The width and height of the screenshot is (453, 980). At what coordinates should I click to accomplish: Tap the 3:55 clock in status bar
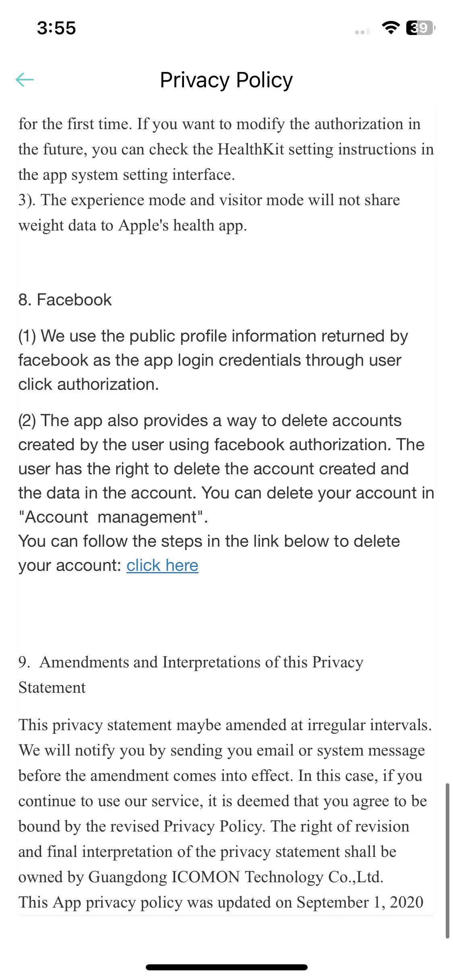click(x=56, y=28)
